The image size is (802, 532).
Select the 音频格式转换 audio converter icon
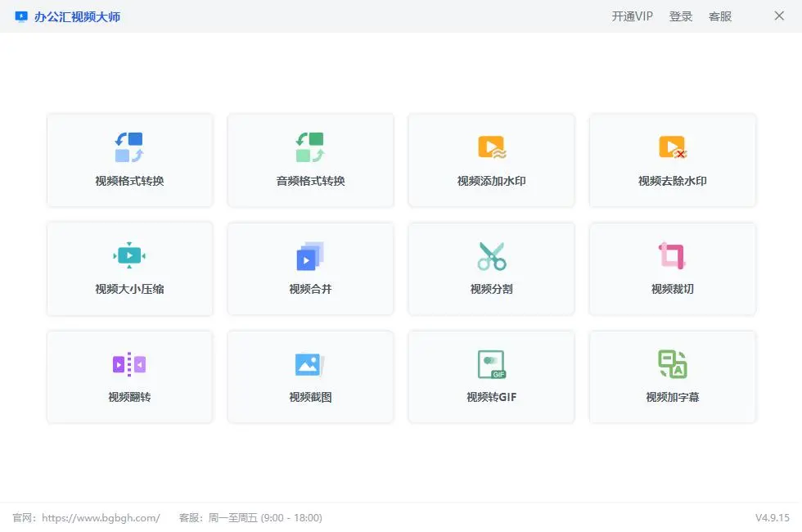coord(310,147)
